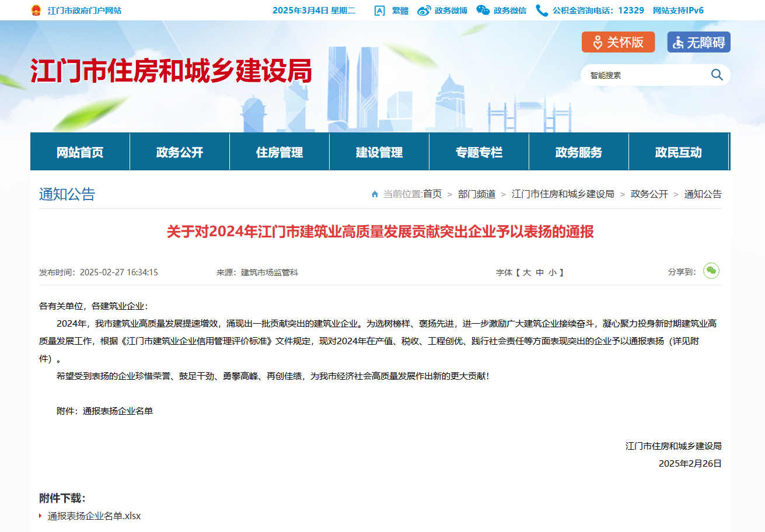The image size is (765, 532).
Task: Open 无障碍 accessibility mode
Action: click(x=698, y=42)
